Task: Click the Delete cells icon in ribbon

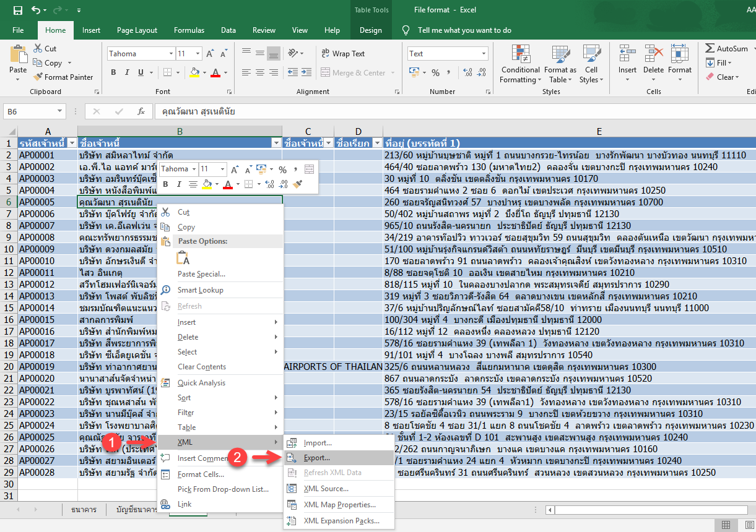Action: 653,53
